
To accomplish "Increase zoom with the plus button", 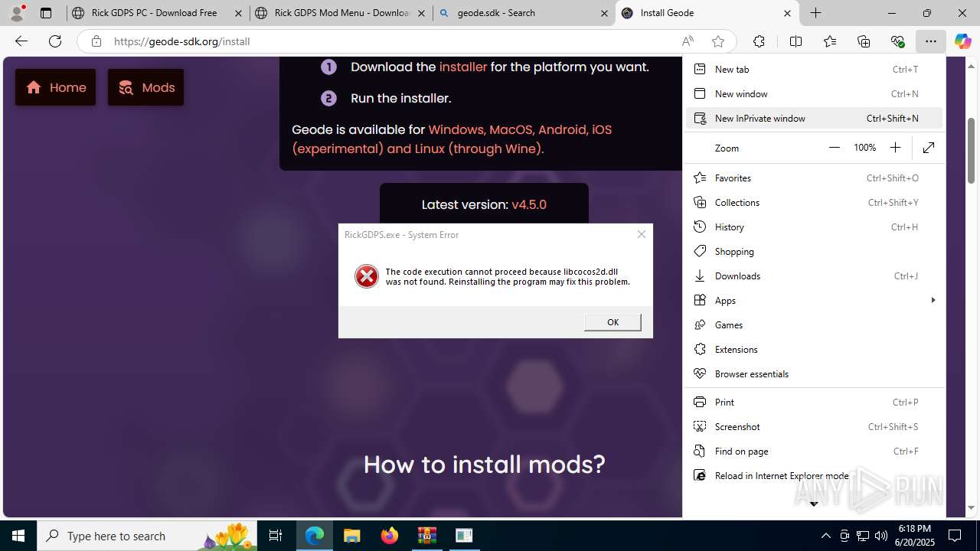I will (895, 148).
